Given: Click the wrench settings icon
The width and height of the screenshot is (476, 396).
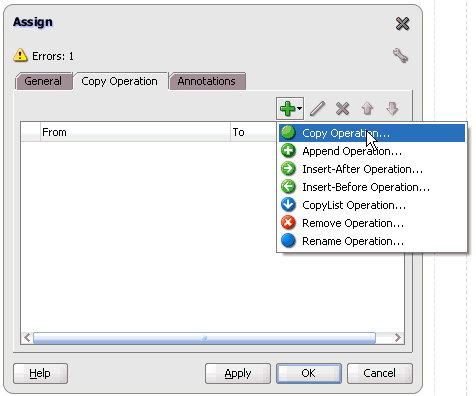Looking at the screenshot, I should tap(400, 56).
